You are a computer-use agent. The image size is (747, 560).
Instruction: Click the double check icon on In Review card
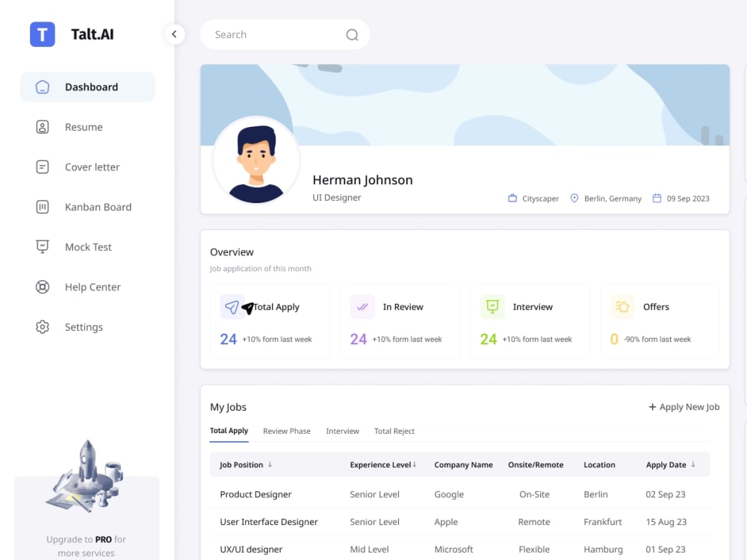pyautogui.click(x=362, y=307)
